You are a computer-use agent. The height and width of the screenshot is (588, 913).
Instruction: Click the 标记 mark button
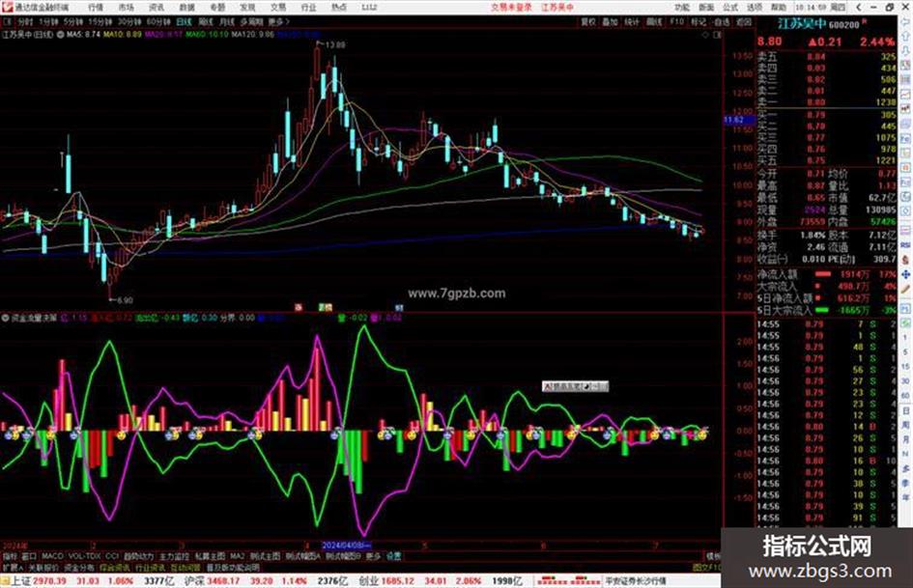(x=699, y=22)
